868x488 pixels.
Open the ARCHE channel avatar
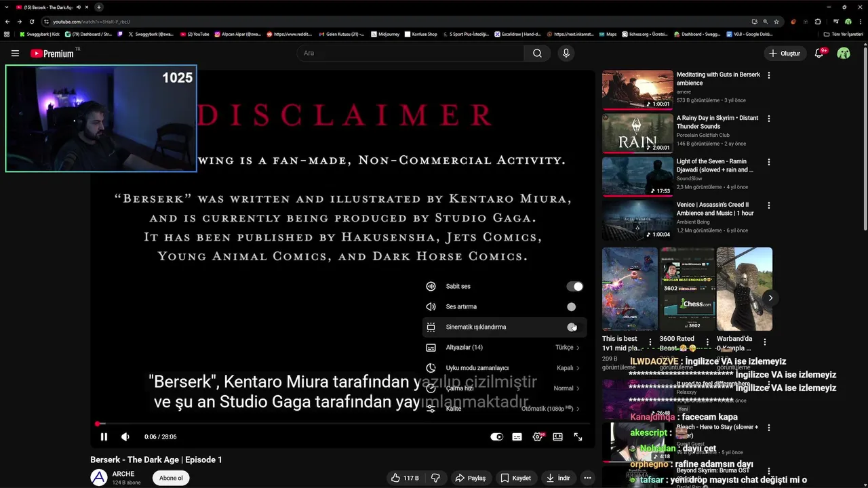[99, 477]
